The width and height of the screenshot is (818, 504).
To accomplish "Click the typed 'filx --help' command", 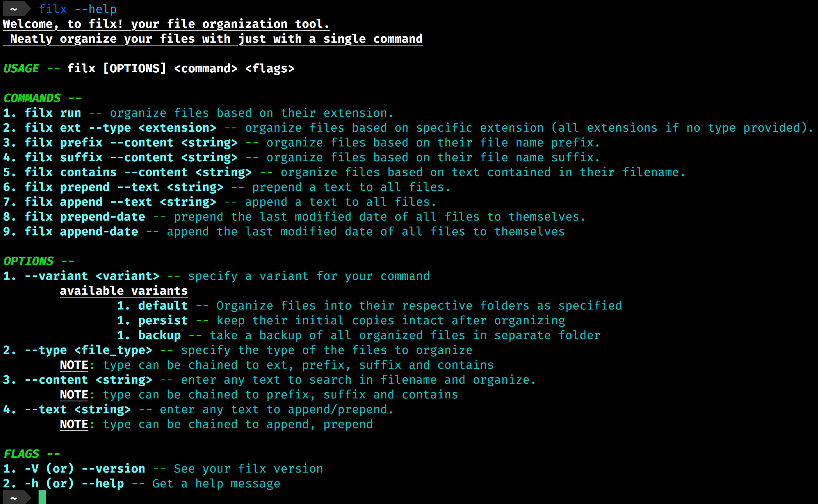I will [x=78, y=9].
